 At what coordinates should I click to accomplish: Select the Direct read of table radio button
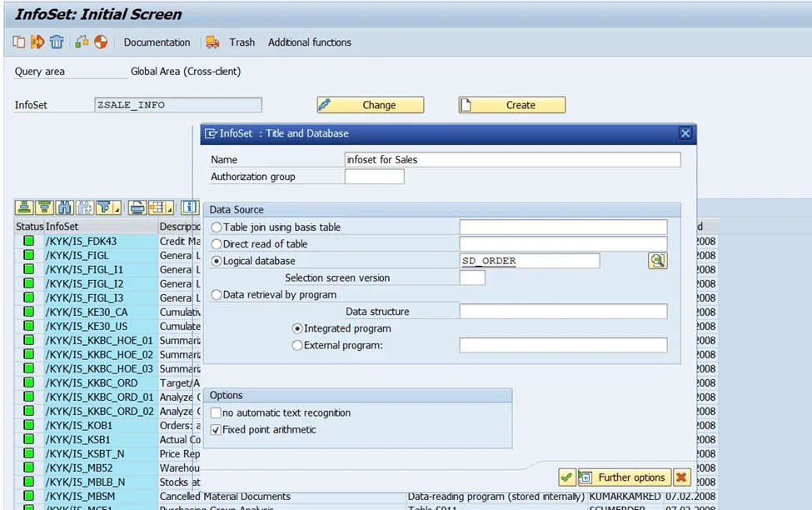(215, 243)
